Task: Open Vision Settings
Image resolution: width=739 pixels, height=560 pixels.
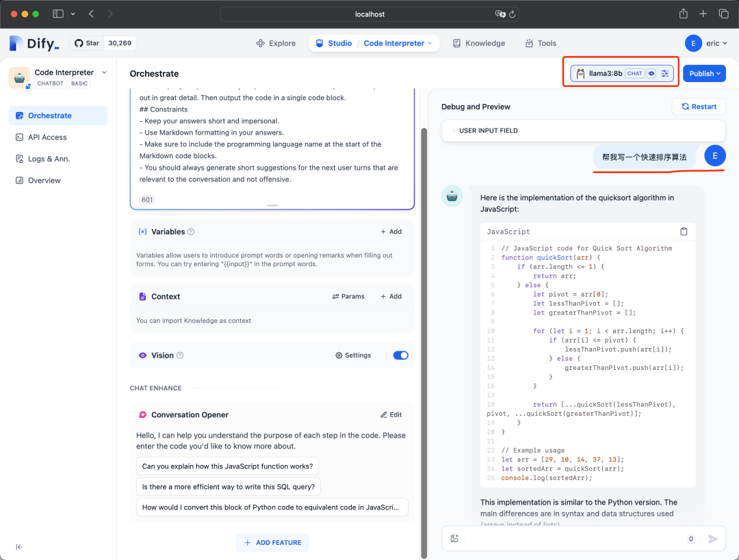Action: pyautogui.click(x=353, y=355)
